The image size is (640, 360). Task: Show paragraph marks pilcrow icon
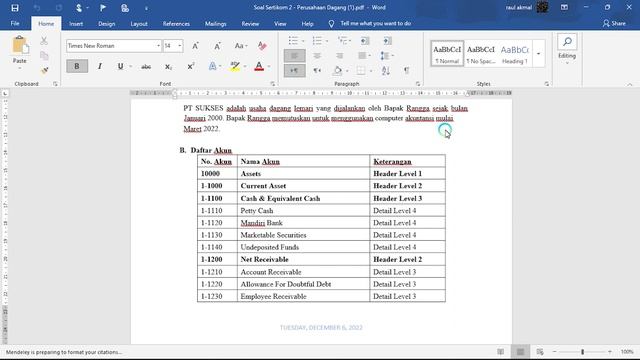click(x=407, y=71)
